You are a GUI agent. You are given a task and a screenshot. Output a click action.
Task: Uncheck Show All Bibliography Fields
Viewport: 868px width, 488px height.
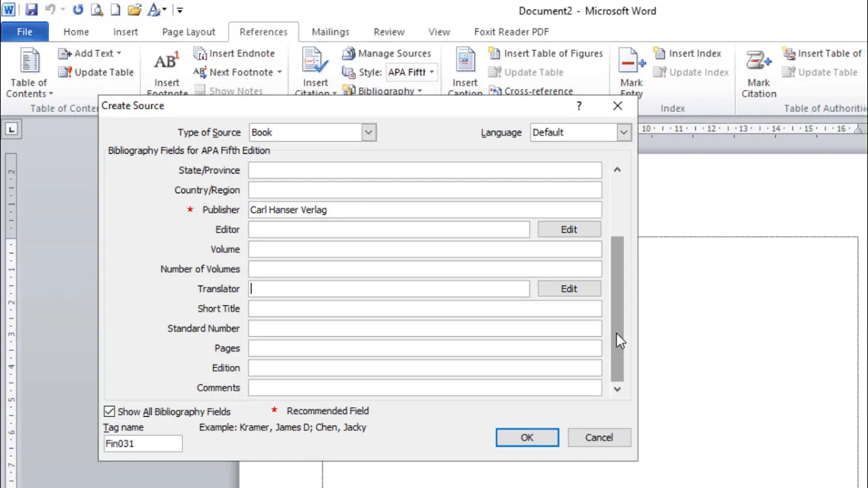pyautogui.click(x=109, y=411)
